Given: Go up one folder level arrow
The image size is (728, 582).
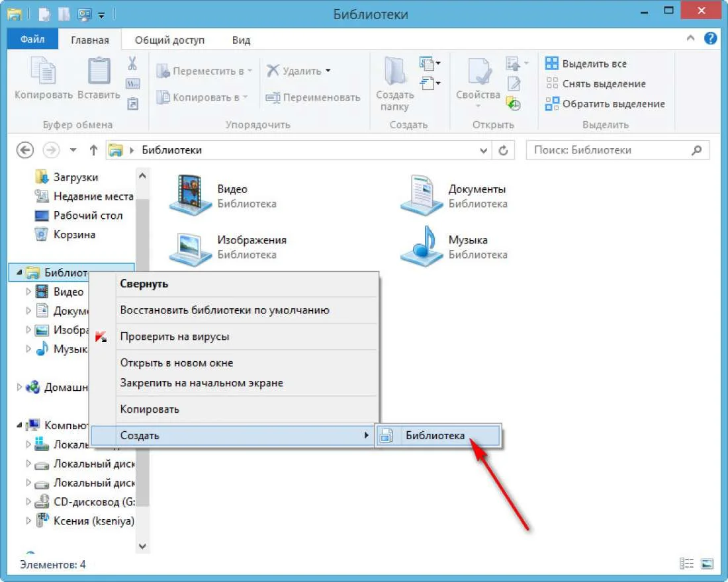Looking at the screenshot, I should (x=93, y=150).
